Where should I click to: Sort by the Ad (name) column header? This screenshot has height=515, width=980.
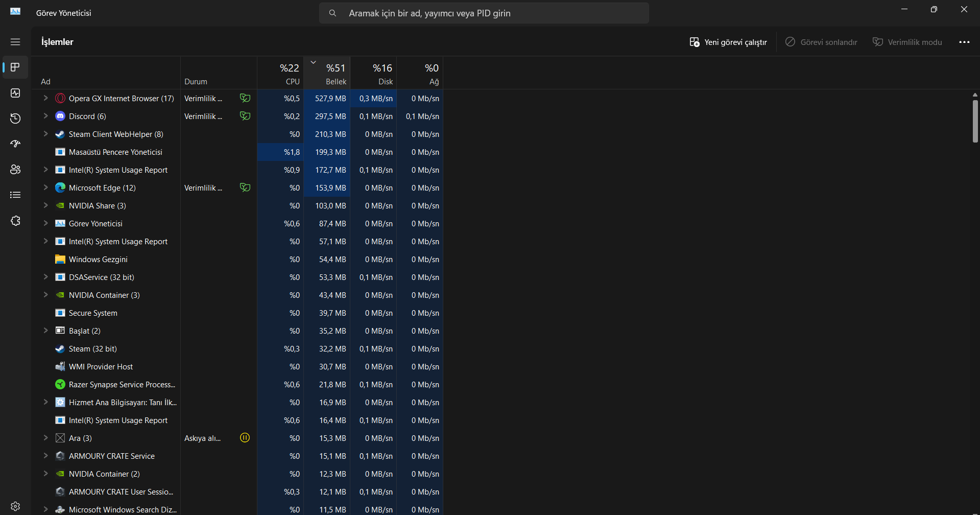tap(106, 73)
